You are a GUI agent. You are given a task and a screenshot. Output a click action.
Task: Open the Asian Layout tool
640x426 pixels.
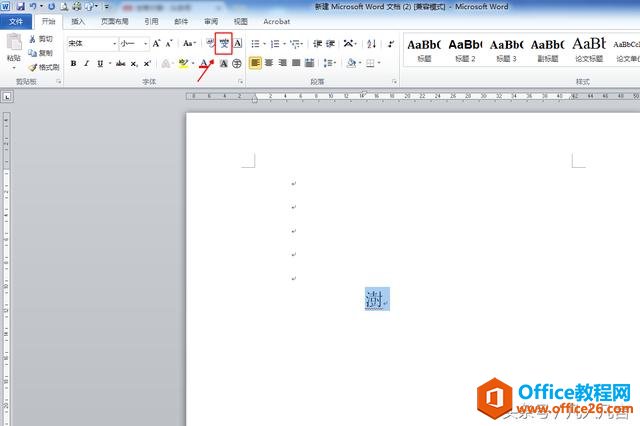click(350, 43)
